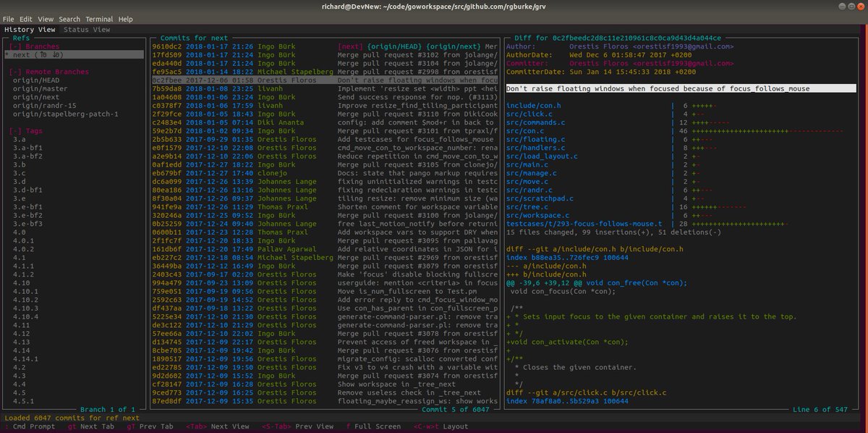Select commit 2403c43 'Make focus disable blocking fullscreen'
This screenshot has width=868, height=433.
tap(325, 274)
